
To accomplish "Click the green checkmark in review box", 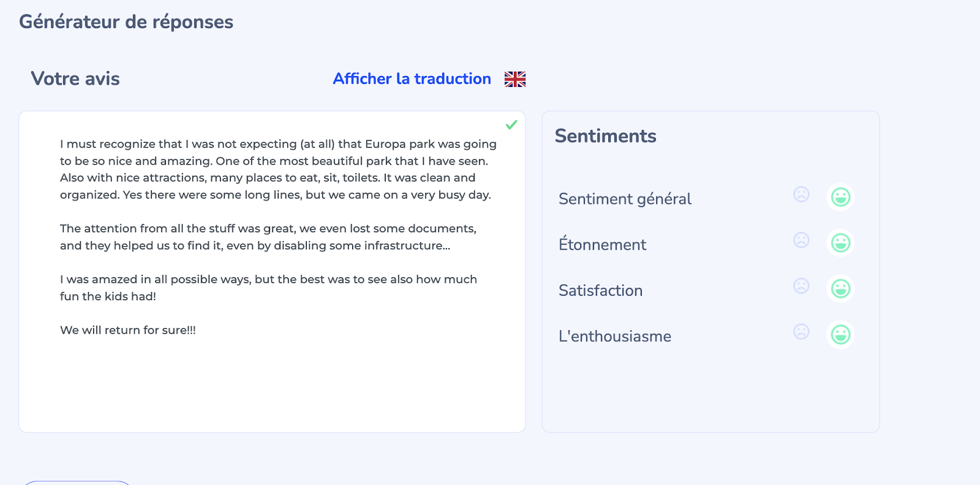I will point(511,125).
